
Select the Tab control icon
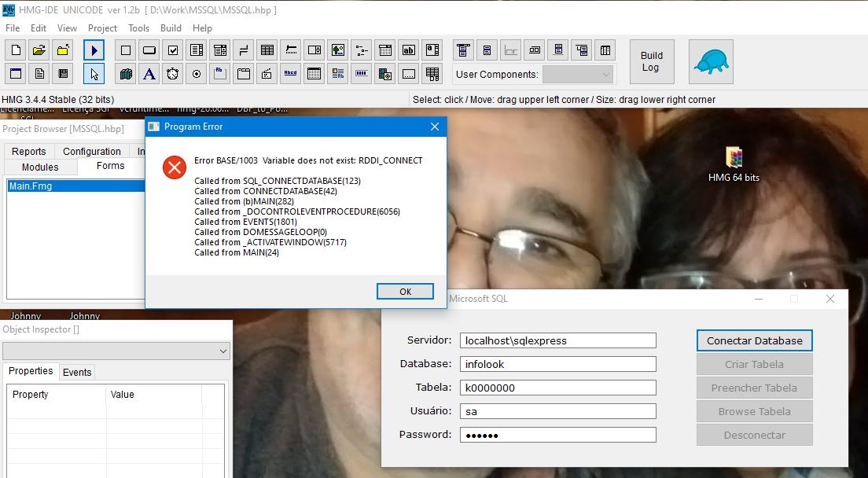(x=244, y=74)
